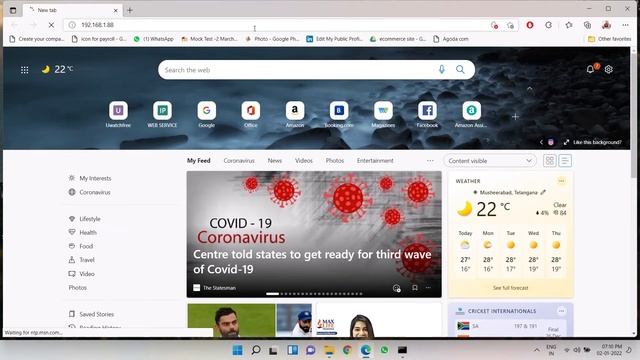640x360 pixels.
Task: Select the News feed tab
Action: tap(275, 161)
